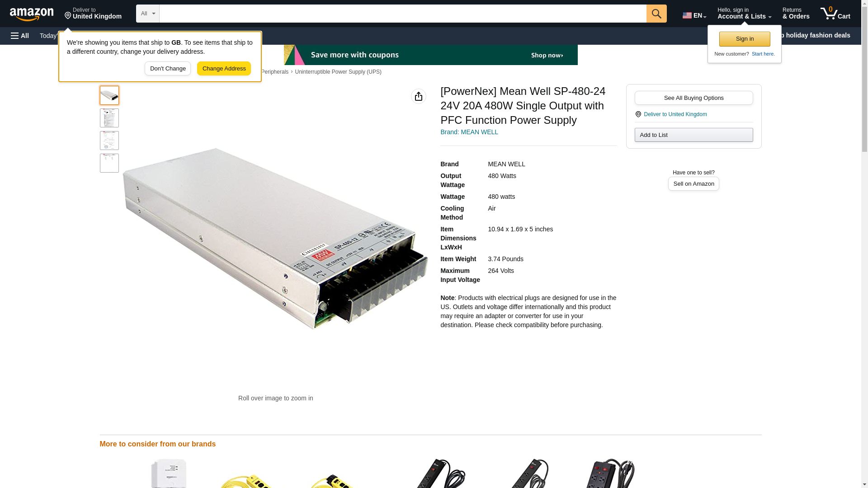Click See All Buying Options
This screenshot has height=488, width=868.
(x=694, y=98)
